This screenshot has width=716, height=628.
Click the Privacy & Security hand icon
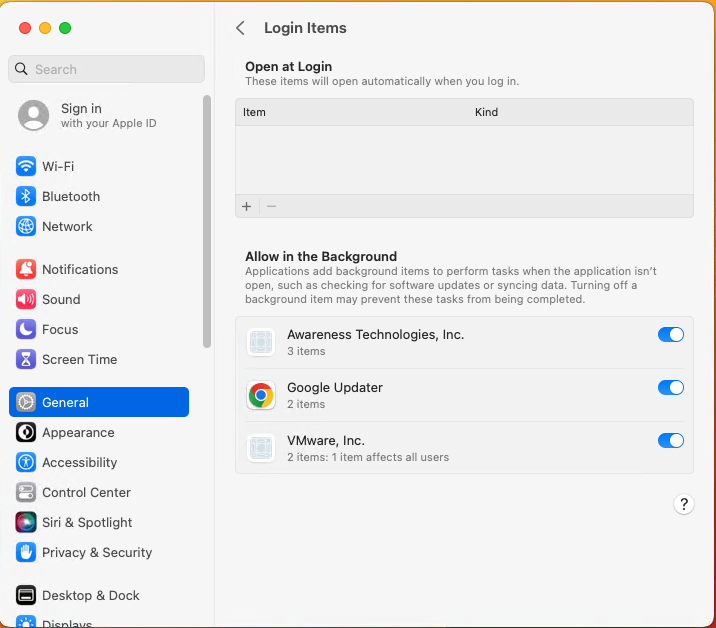26,553
